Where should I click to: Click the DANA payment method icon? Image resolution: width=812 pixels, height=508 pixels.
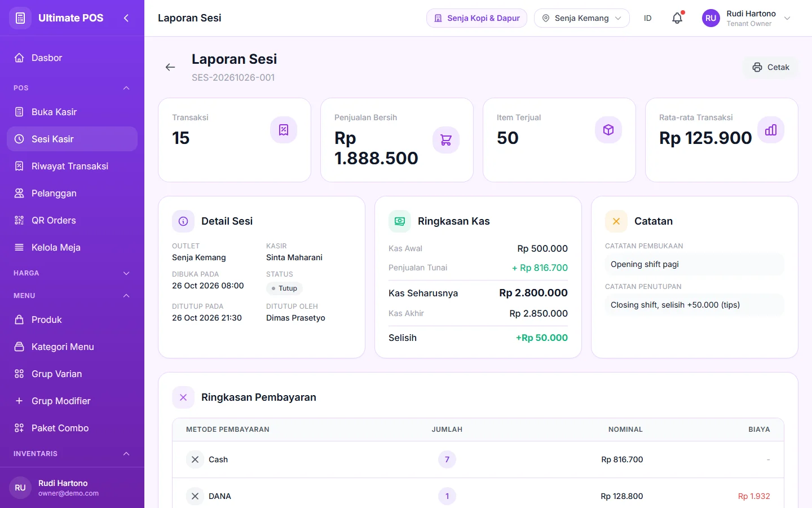(x=195, y=496)
